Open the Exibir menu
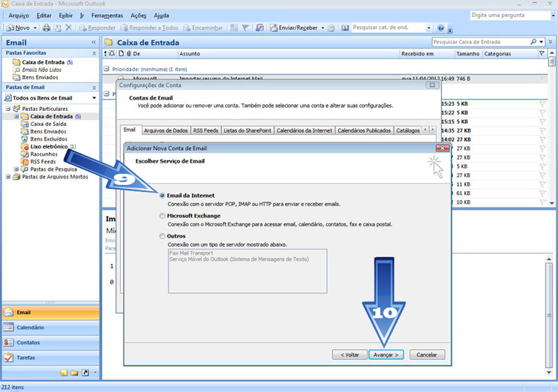 (66, 16)
